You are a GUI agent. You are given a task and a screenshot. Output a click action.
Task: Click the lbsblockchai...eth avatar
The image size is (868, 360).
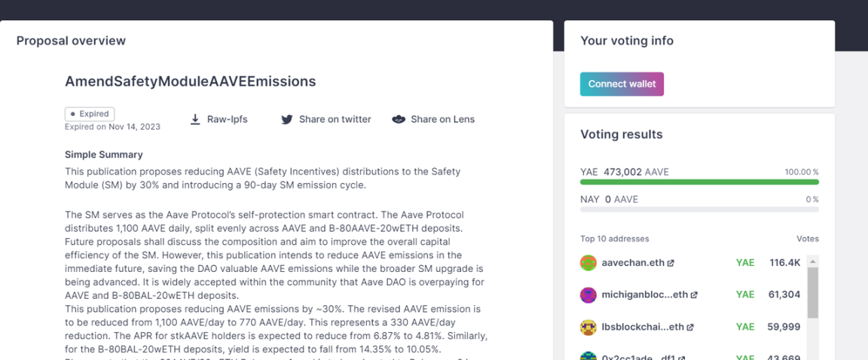588,328
